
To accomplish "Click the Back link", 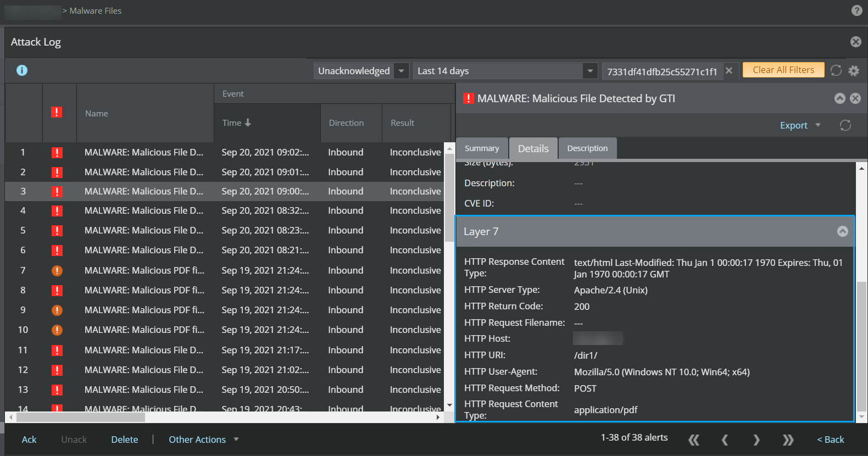I will pyautogui.click(x=830, y=440).
